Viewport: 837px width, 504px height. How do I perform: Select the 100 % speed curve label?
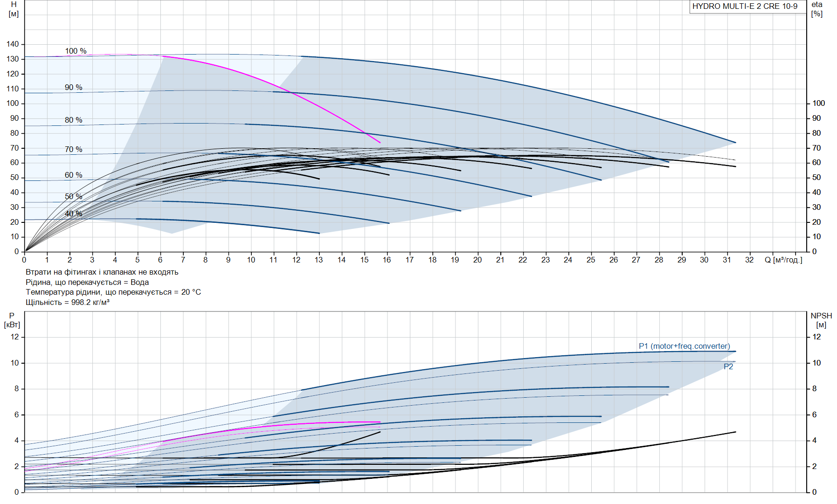click(76, 51)
